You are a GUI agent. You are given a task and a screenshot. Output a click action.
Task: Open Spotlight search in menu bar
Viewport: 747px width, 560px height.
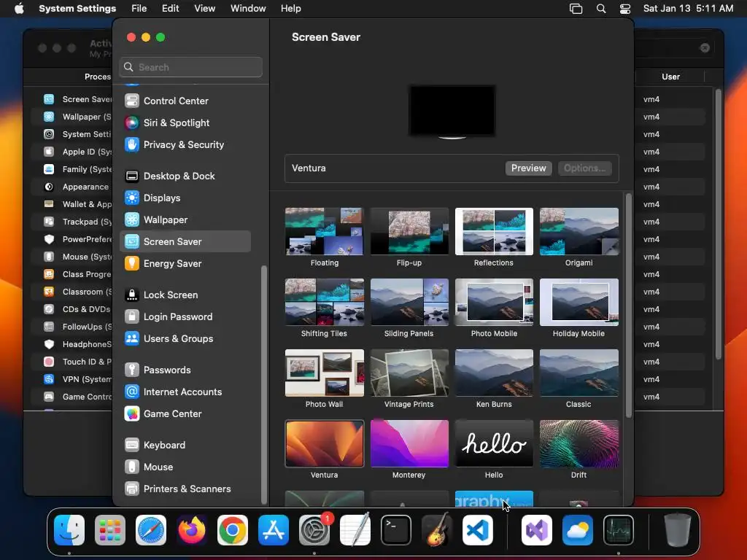pyautogui.click(x=601, y=9)
